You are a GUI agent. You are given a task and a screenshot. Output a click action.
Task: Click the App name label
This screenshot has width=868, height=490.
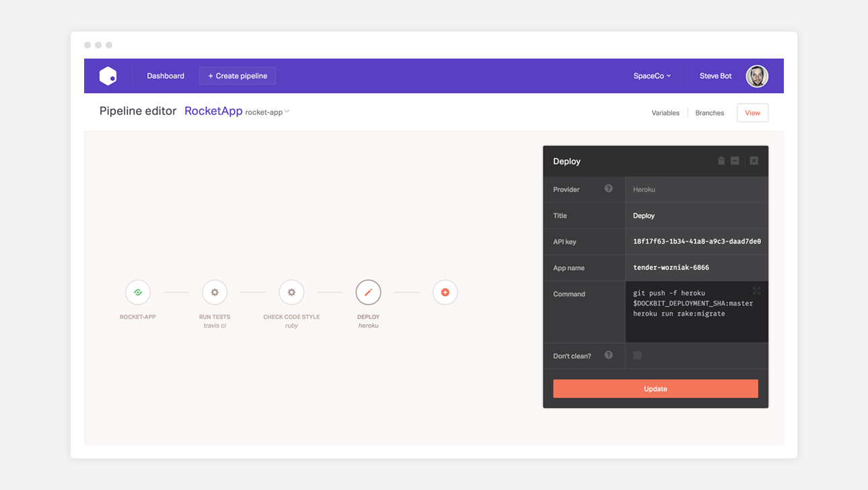569,268
